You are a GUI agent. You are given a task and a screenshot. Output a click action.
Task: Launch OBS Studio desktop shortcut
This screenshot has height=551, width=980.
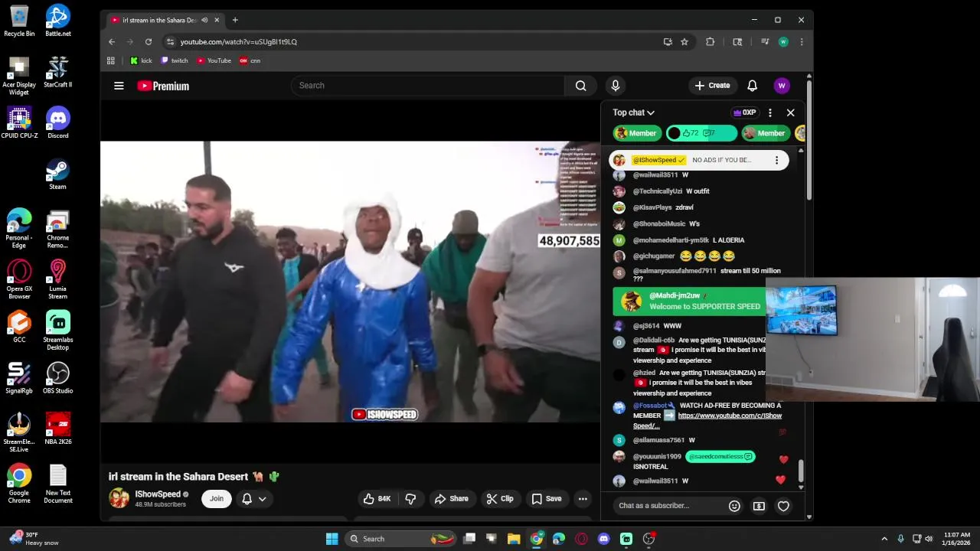(x=58, y=378)
